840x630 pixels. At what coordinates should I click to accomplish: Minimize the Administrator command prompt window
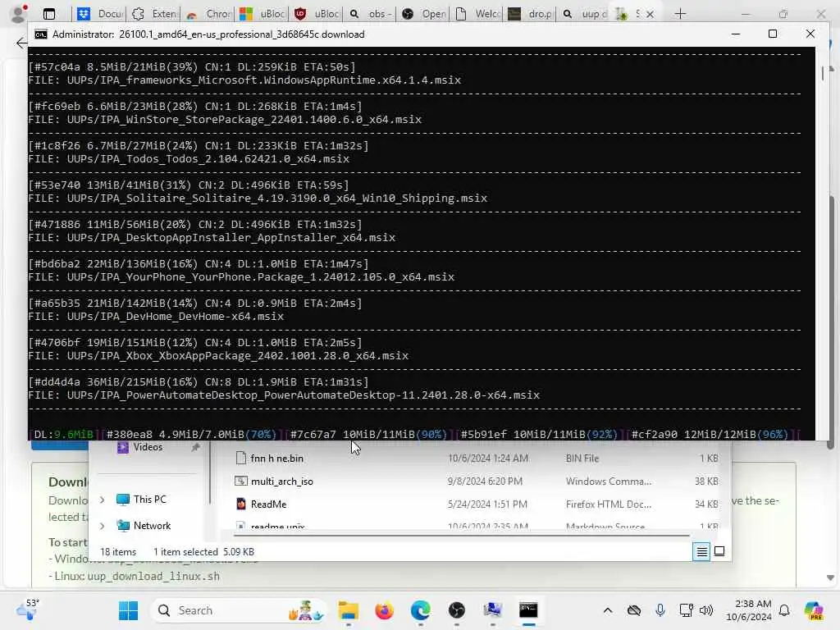click(736, 34)
